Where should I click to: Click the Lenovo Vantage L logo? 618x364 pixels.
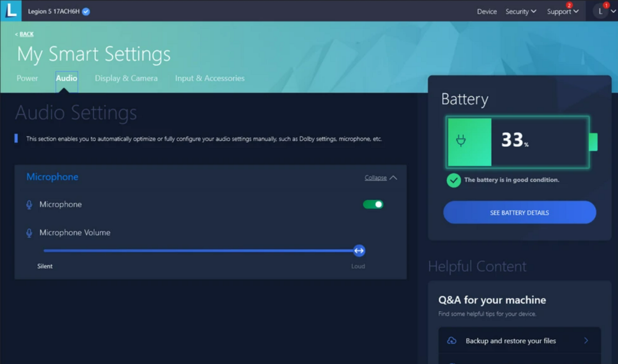pos(11,11)
